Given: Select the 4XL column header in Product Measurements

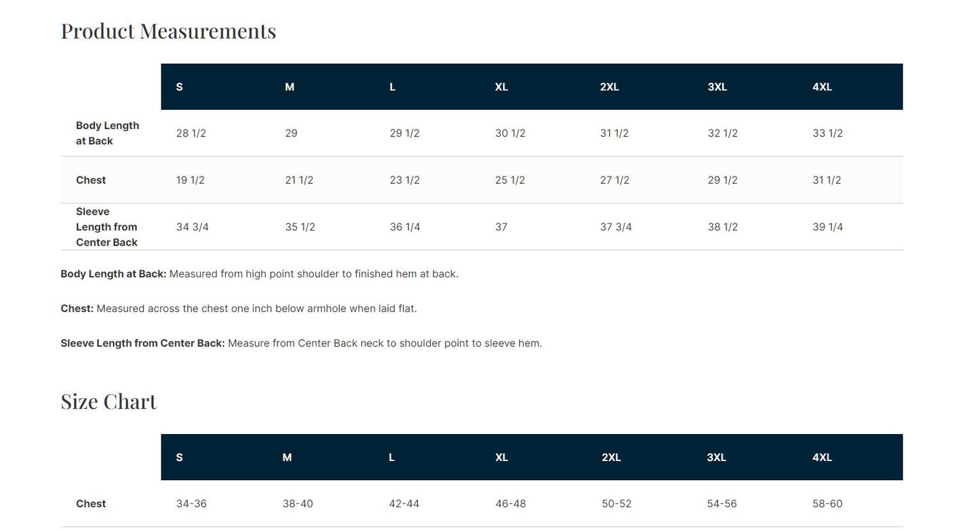Looking at the screenshot, I should 822,87.
